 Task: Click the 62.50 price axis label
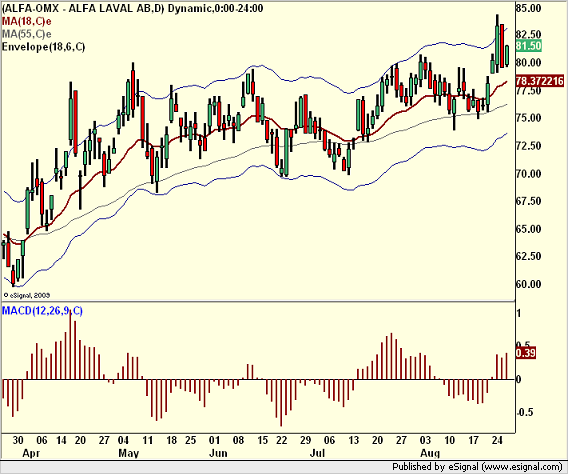[x=529, y=256]
